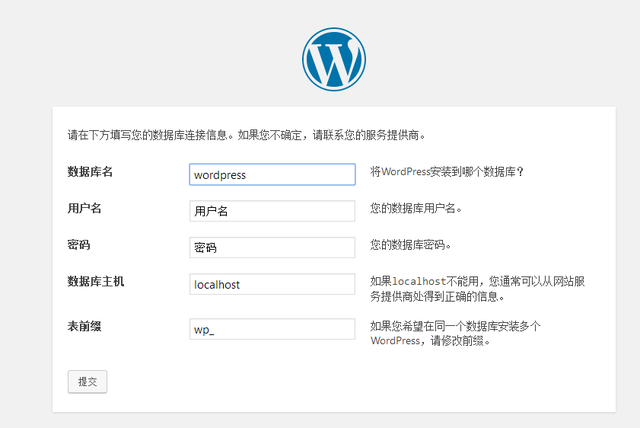Click the 用户名 bold label
Image resolution: width=640 pixels, height=428 pixels.
(84, 208)
